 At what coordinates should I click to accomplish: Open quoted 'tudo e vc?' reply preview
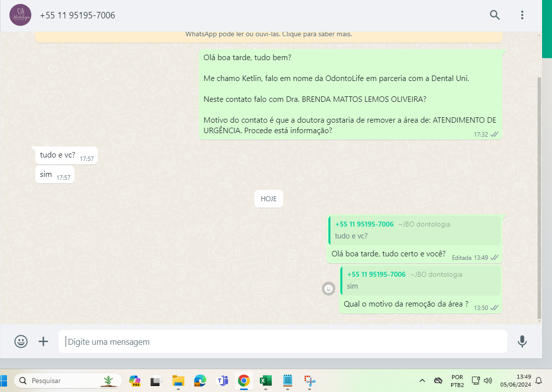414,231
